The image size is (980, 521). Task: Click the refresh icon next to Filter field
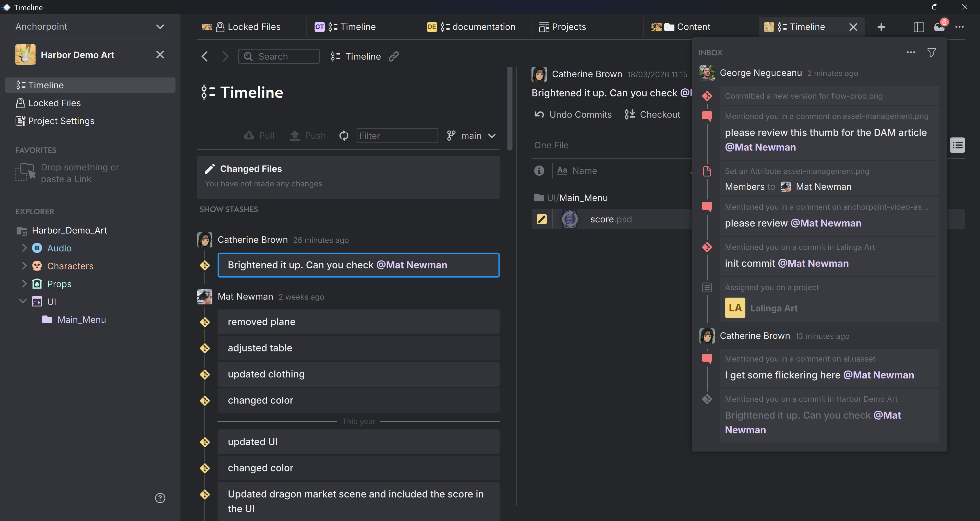[x=344, y=135]
